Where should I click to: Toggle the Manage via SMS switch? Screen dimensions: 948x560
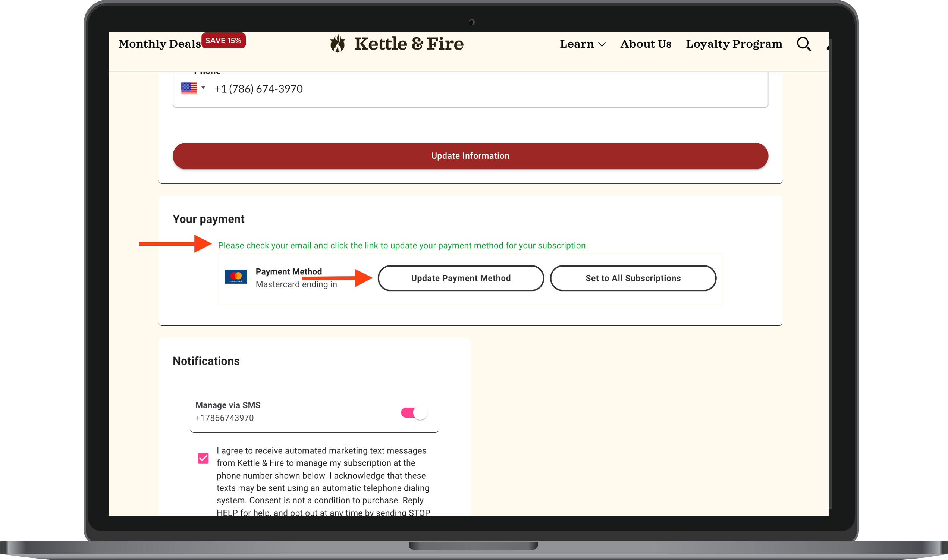414,412
